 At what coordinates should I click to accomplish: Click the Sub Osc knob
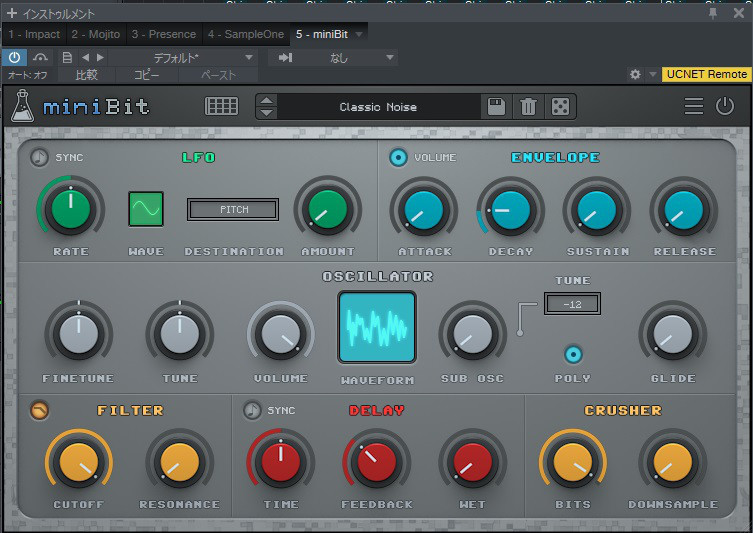pos(473,334)
